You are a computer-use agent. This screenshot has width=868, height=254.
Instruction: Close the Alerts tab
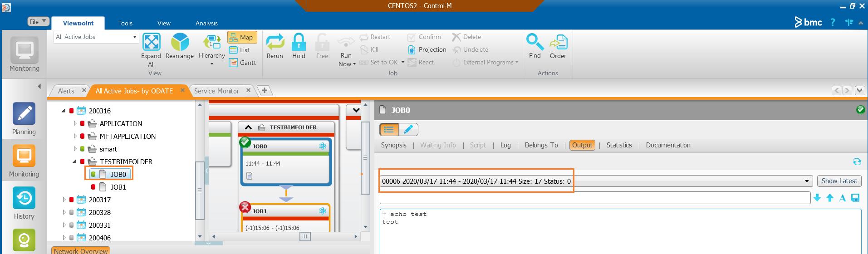[84, 91]
